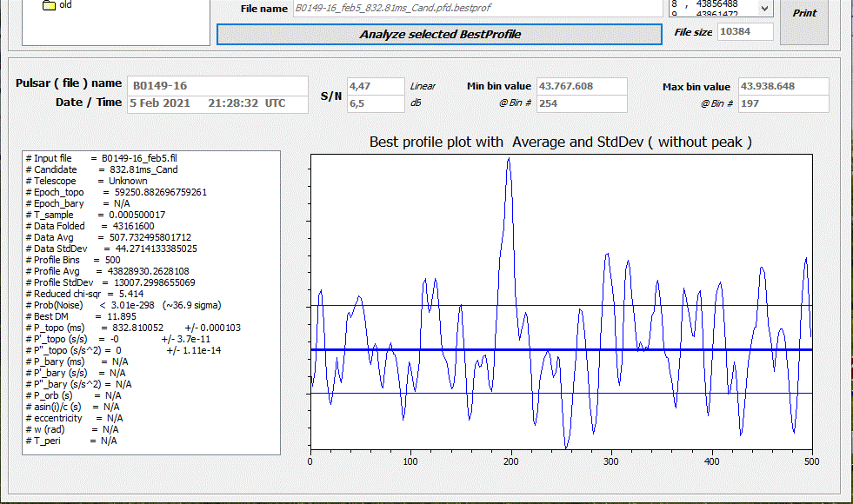Select the 'old' folder icon
This screenshot has height=504, width=853.
point(49,5)
